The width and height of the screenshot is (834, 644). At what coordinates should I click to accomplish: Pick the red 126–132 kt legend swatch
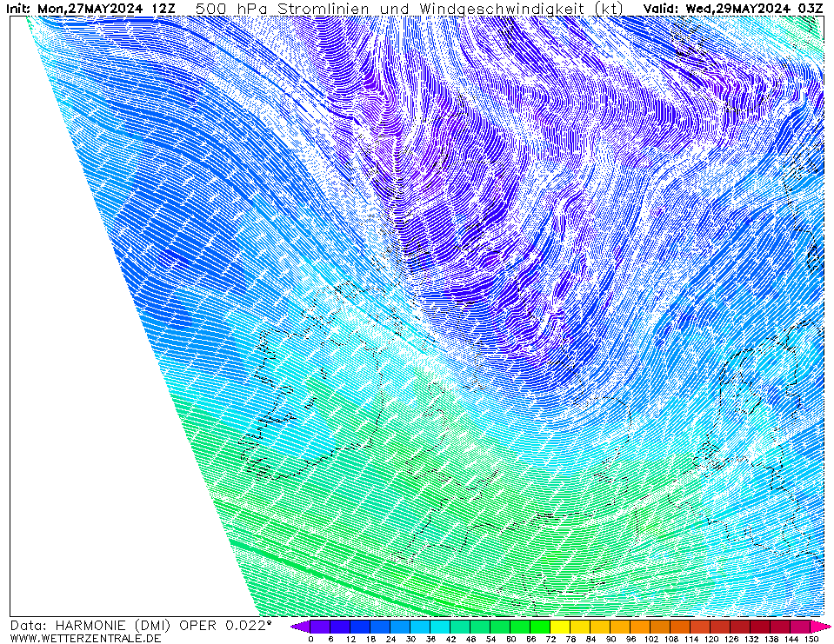741,627
